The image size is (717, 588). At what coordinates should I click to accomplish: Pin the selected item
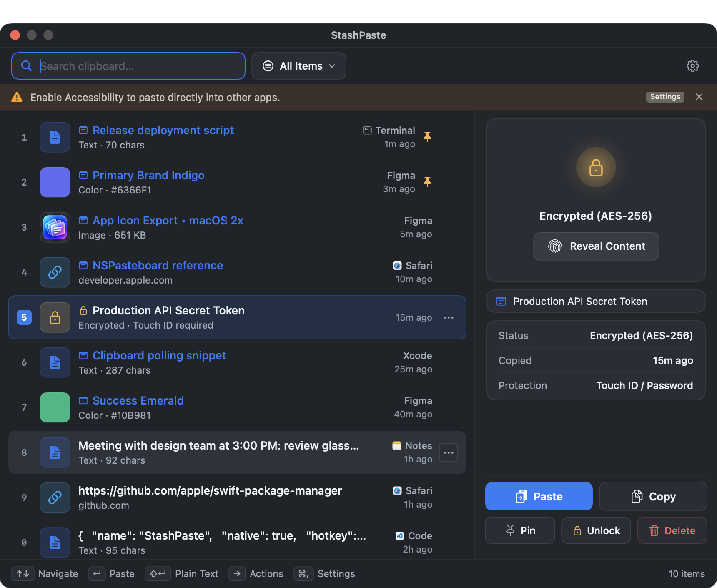(x=520, y=530)
